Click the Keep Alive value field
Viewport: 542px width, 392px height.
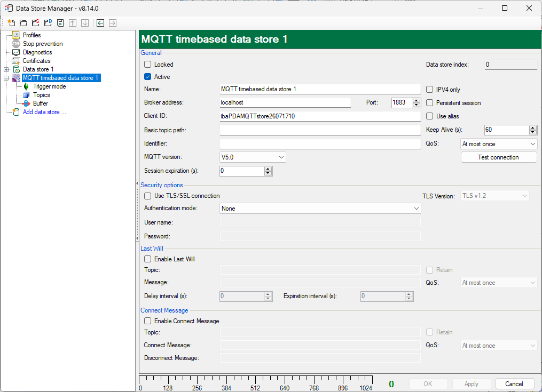507,130
